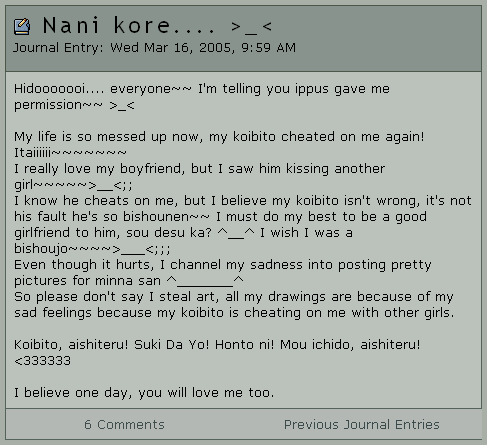Click the "bishoujo~~~~>___<;;;" line
This screenshot has height=445, width=487.
click(x=92, y=249)
